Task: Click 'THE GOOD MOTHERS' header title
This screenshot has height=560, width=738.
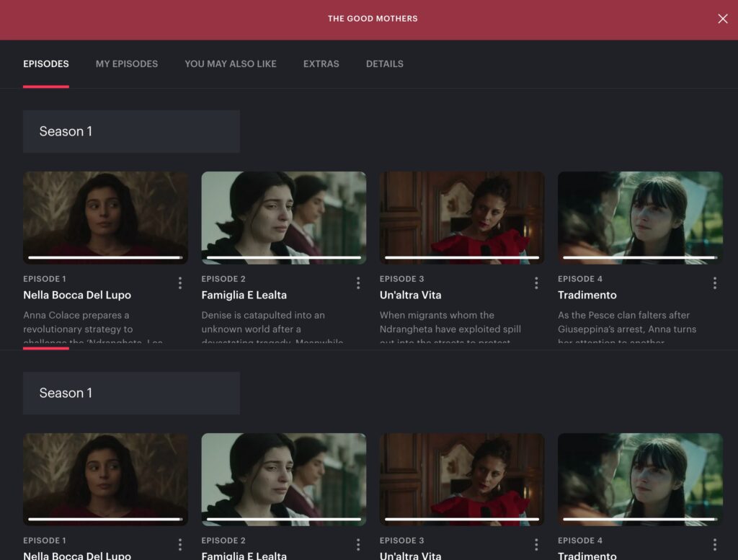Action: (x=373, y=18)
